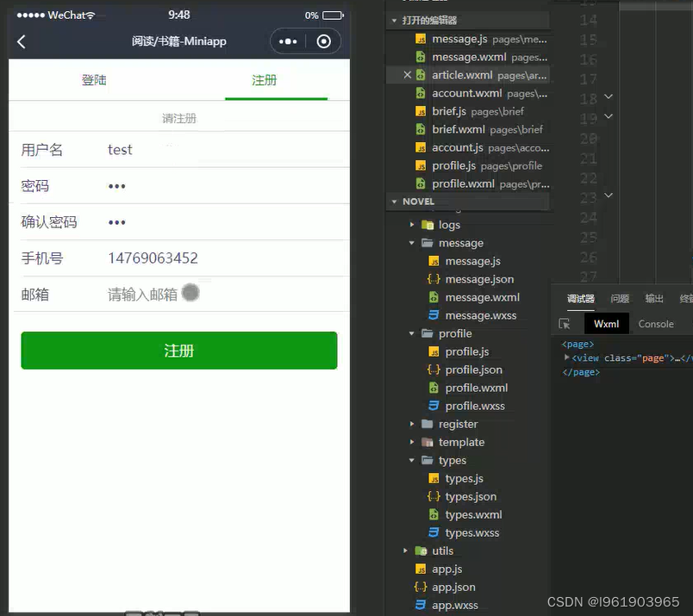Switch to the 登陆 login tab
The width and height of the screenshot is (693, 616).
point(94,80)
